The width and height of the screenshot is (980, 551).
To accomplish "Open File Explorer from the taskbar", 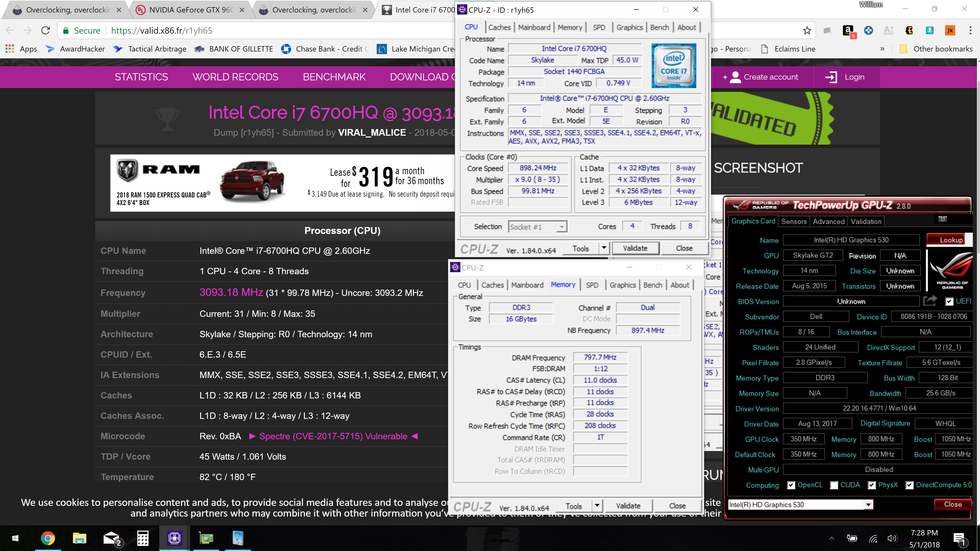I will click(x=80, y=539).
